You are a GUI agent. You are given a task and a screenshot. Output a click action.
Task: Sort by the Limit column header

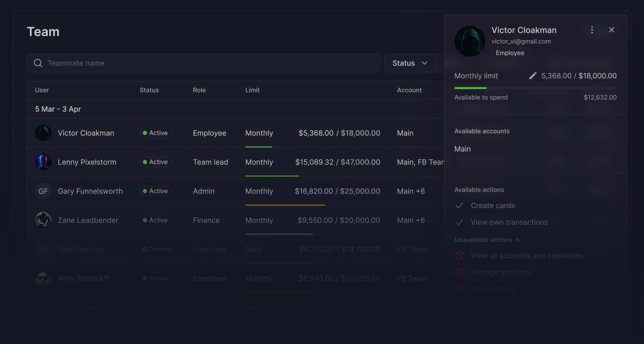coord(252,90)
